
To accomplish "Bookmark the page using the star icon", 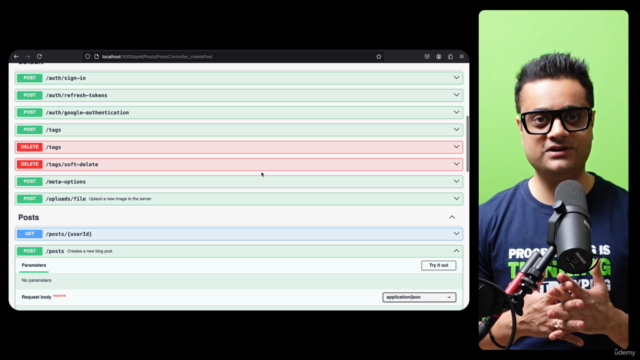I will (x=379, y=57).
